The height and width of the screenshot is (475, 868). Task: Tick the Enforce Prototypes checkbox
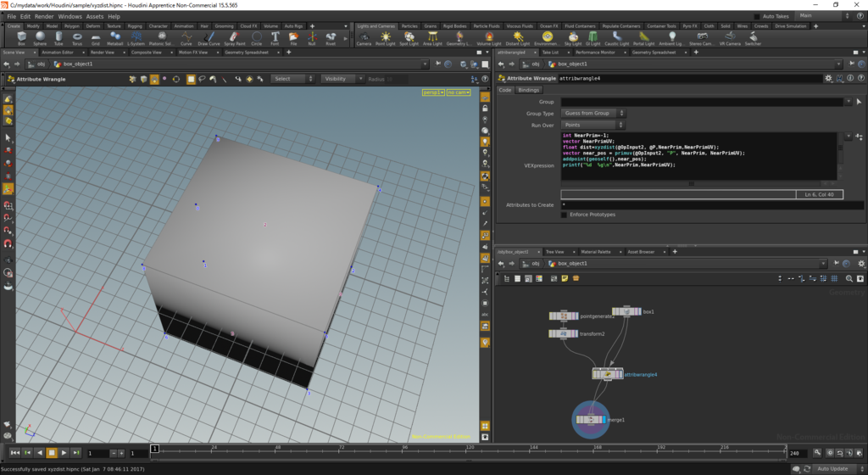[565, 215]
